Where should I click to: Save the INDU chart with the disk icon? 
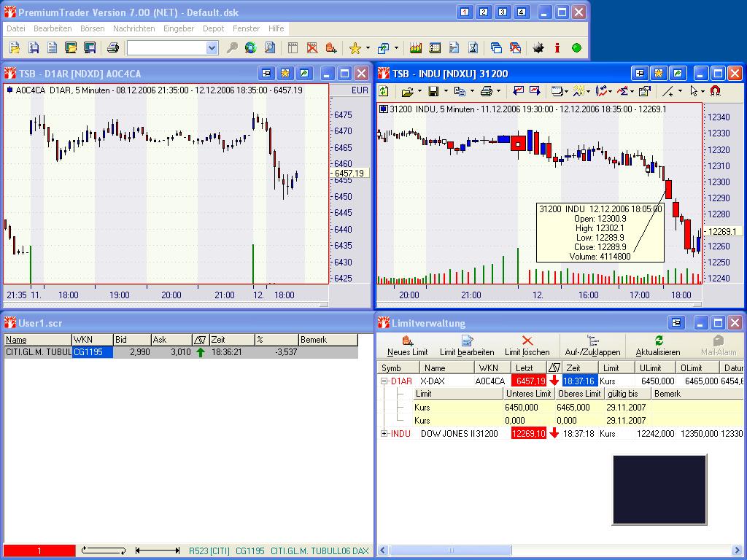[x=432, y=91]
